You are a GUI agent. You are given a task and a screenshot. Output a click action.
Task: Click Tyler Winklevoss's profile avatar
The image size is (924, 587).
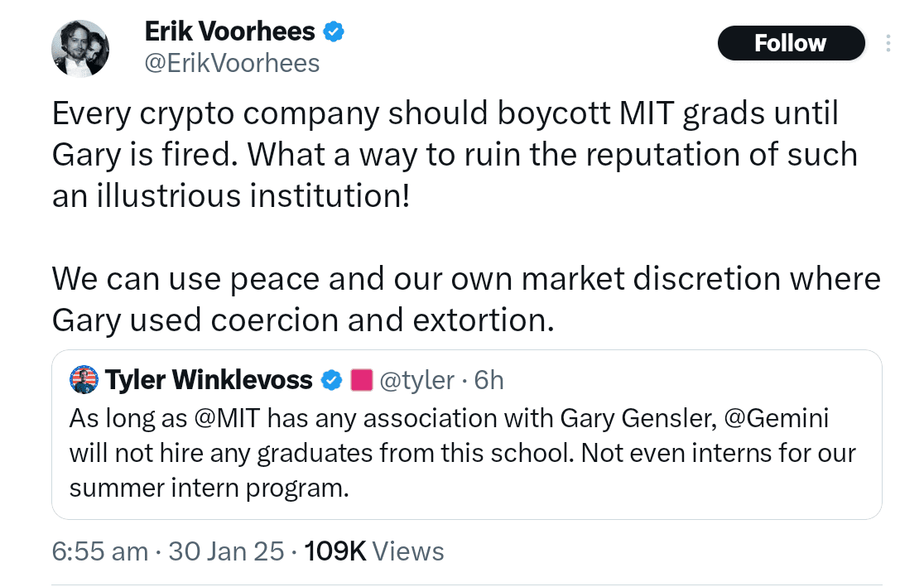tap(83, 379)
